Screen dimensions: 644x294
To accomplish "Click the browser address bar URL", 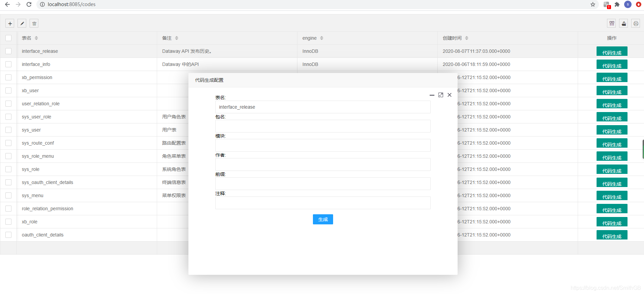I will tap(71, 4).
